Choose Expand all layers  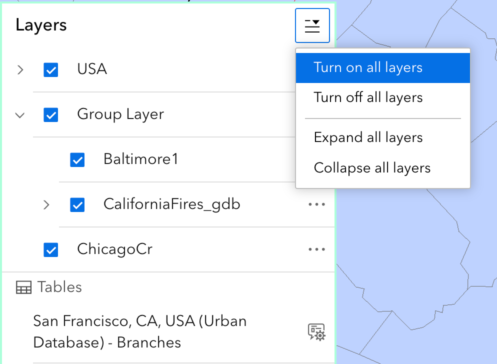pyautogui.click(x=383, y=138)
